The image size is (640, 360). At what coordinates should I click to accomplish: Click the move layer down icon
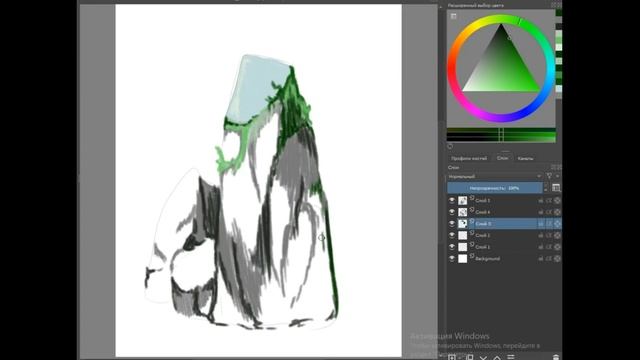click(483, 358)
